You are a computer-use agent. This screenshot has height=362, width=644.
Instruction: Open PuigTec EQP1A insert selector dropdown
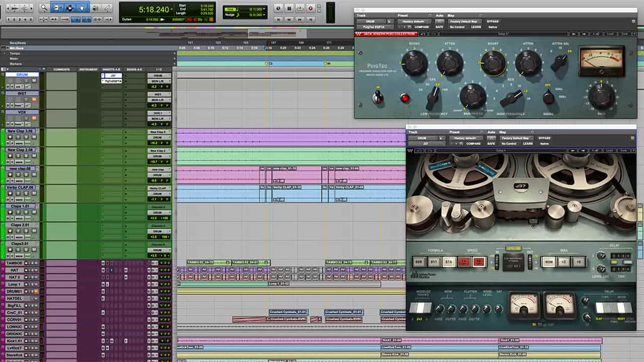point(375,27)
